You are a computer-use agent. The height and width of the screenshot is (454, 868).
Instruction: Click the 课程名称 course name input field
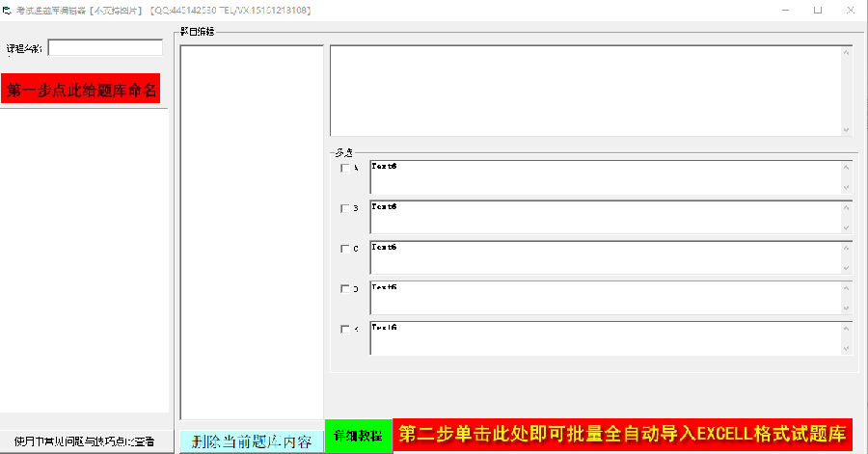click(x=105, y=47)
